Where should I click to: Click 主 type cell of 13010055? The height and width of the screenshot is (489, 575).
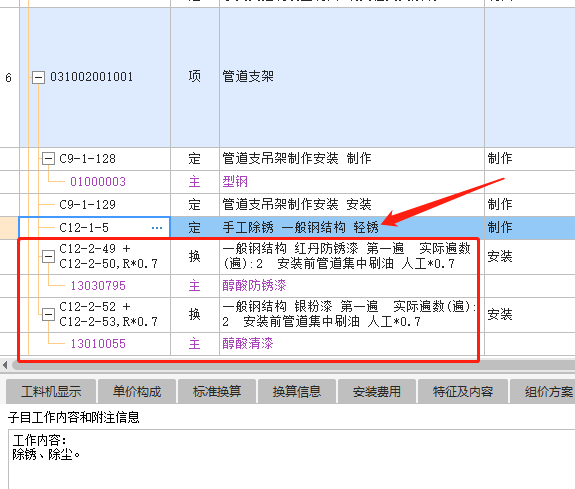click(x=195, y=344)
